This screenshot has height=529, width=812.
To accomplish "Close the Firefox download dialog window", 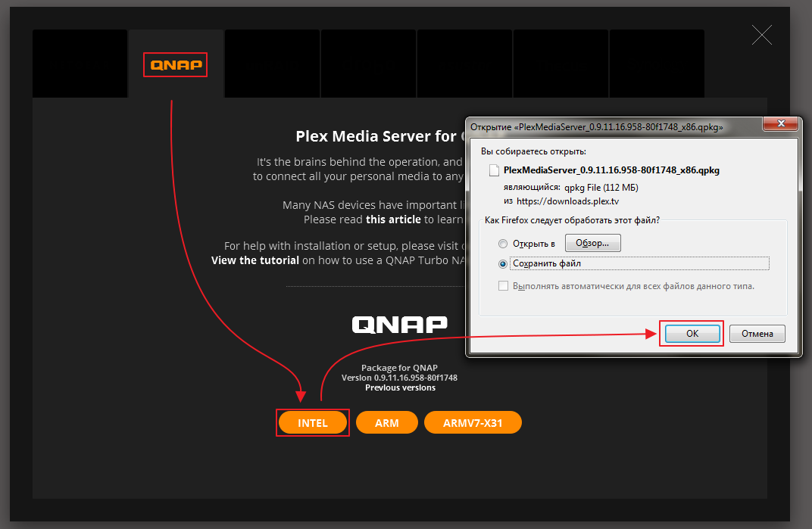I will click(x=781, y=123).
